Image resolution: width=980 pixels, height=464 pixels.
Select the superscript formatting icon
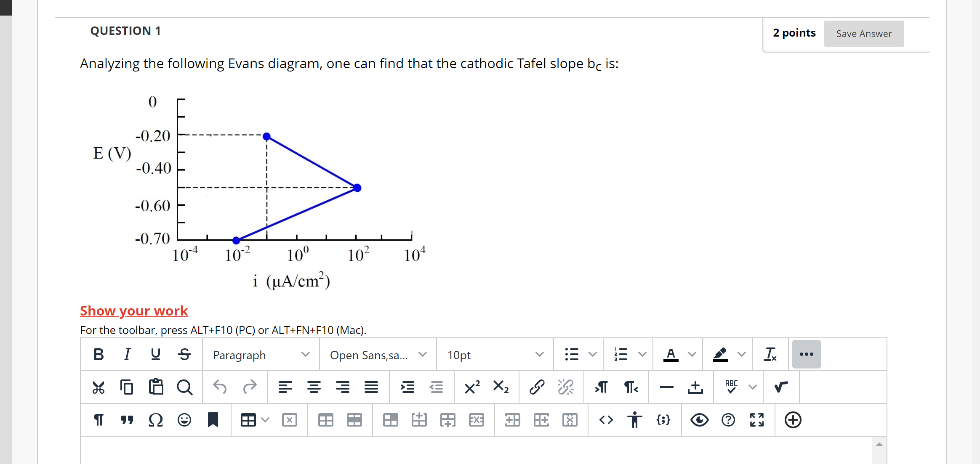point(471,387)
